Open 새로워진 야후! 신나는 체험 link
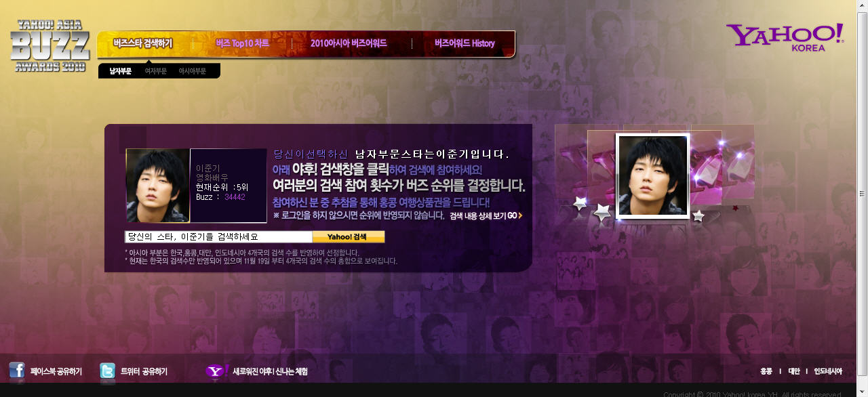Viewport: 868px width, 397px height. (x=270, y=371)
